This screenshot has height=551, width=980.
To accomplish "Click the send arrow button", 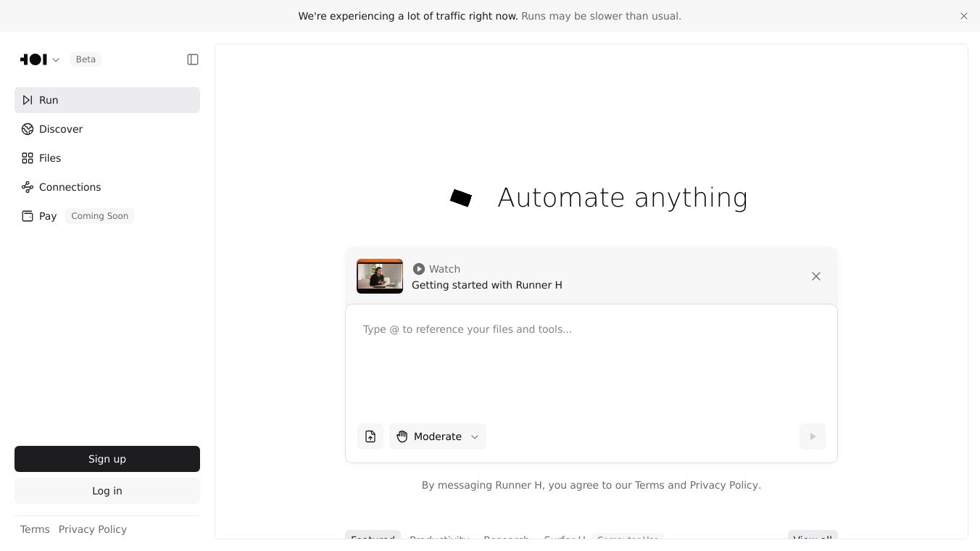I will [x=812, y=436].
